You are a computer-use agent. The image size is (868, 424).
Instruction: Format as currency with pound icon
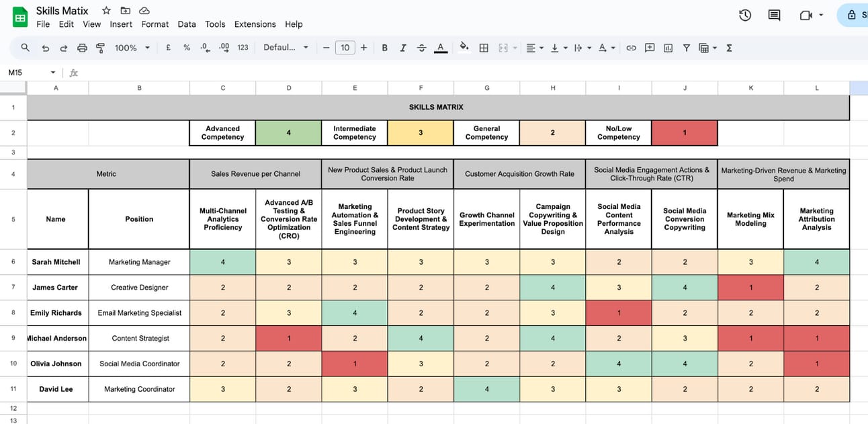tap(168, 48)
